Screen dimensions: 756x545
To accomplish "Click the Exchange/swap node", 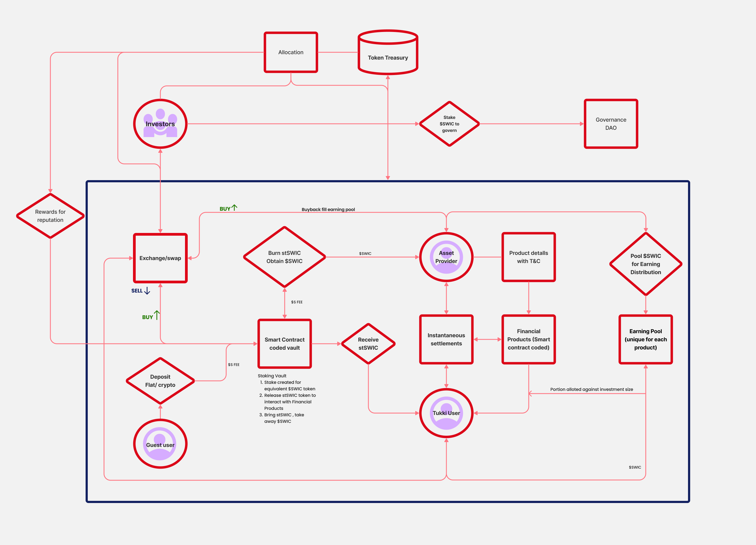I will (x=160, y=258).
